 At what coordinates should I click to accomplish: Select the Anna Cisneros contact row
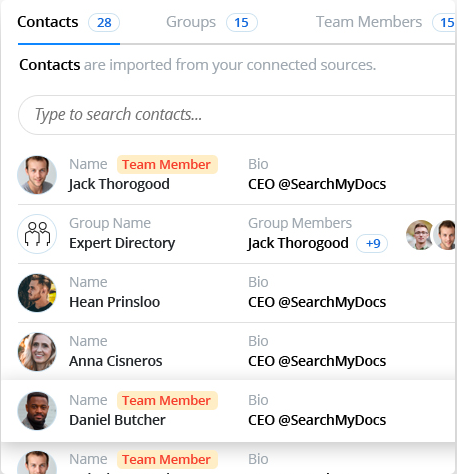(237, 352)
